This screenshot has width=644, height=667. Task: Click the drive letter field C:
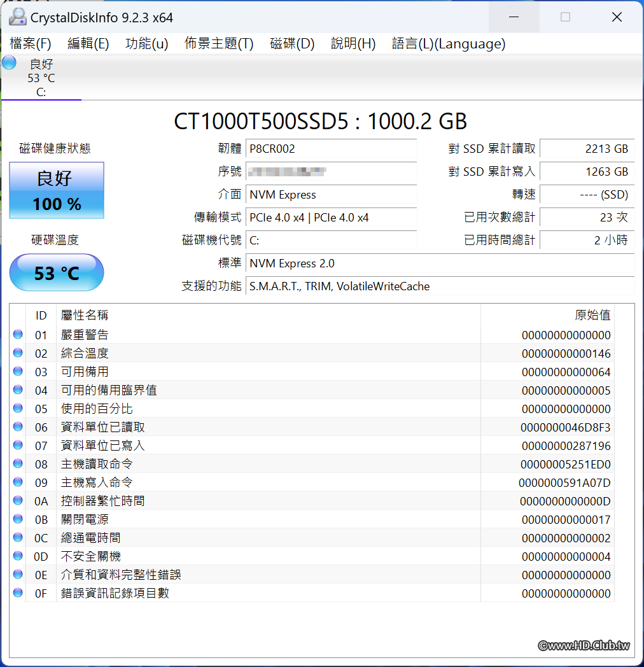(332, 241)
